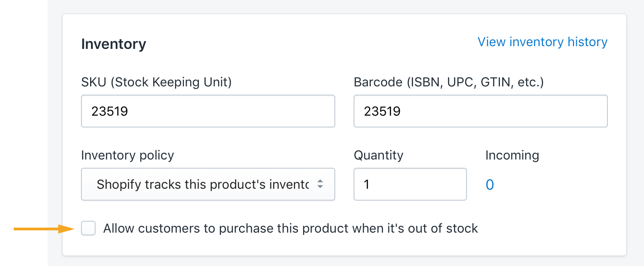Enable the out-of-stock purchase checkbox
Screen dimensions: 644x266
(x=88, y=228)
